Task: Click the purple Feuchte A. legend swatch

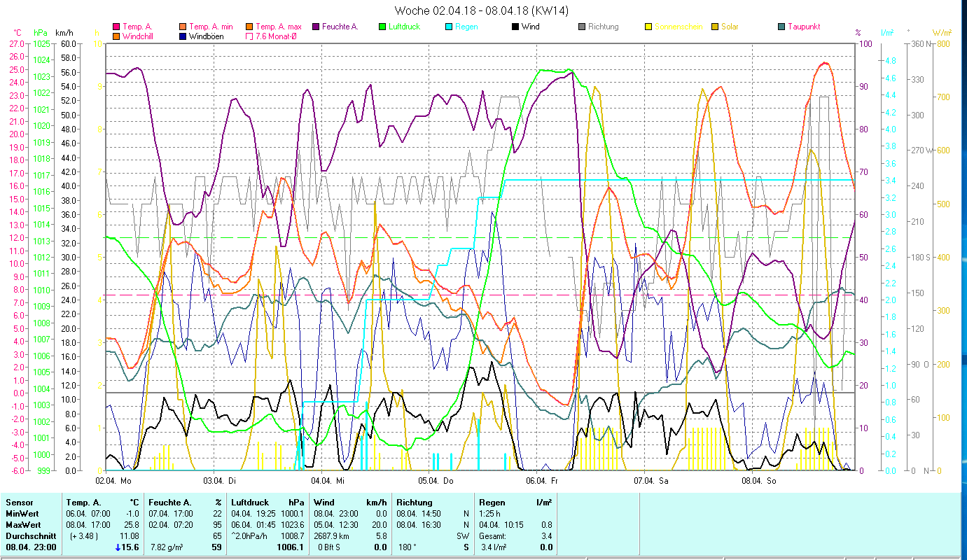Action: 315,27
